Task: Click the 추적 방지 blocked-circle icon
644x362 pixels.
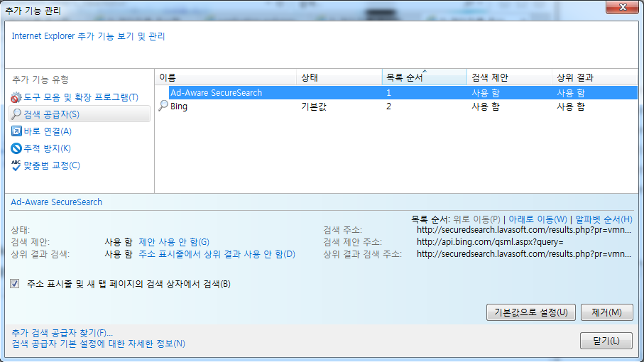Action: (16, 148)
